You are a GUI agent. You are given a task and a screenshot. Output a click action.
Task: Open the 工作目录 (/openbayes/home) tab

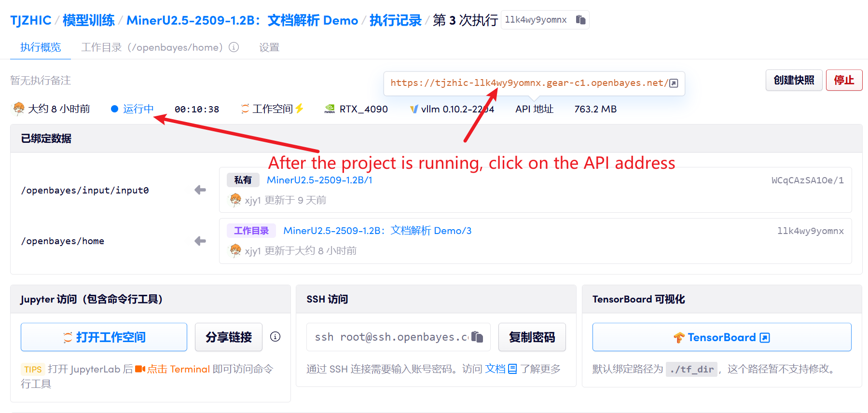[x=152, y=47]
